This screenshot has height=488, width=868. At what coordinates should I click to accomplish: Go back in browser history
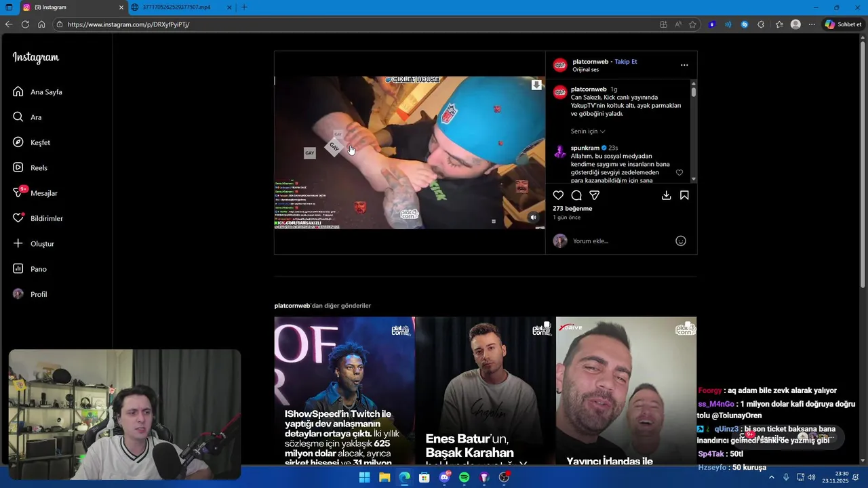pyautogui.click(x=9, y=24)
